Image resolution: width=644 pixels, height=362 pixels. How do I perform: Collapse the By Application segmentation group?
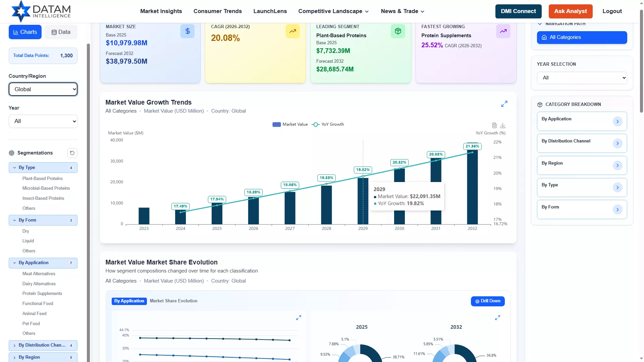pos(43,263)
